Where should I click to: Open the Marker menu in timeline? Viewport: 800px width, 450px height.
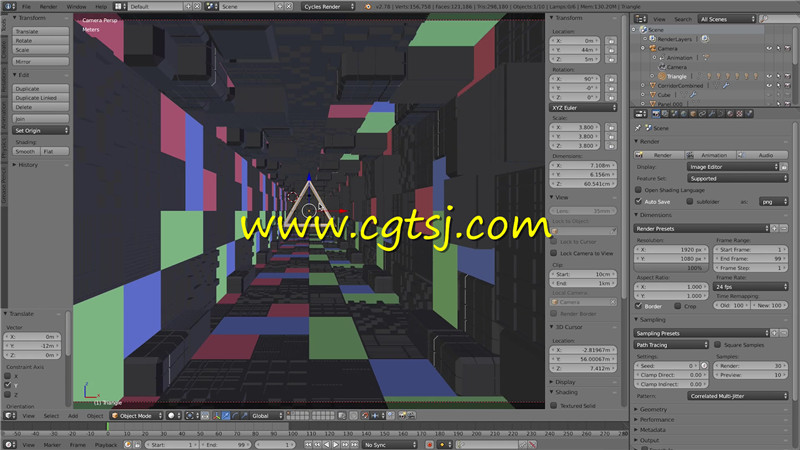(52, 445)
